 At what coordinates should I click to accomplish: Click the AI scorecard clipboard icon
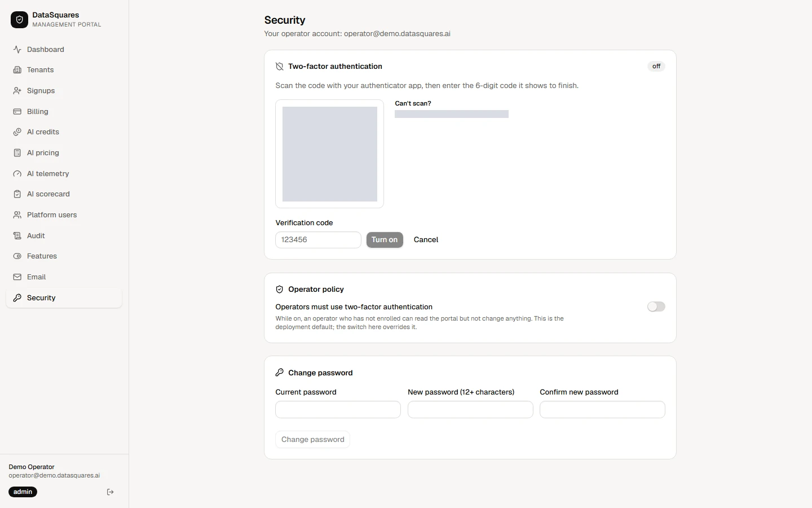[x=17, y=194]
